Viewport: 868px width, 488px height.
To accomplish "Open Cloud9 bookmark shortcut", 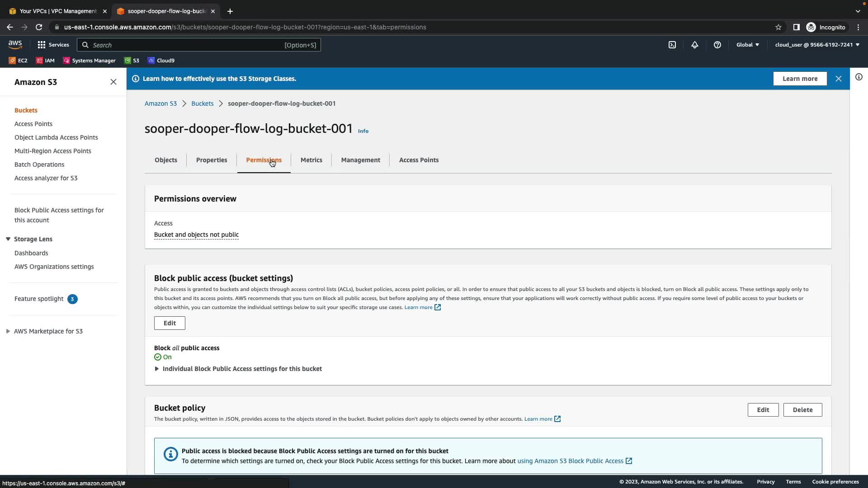I will tap(161, 61).
